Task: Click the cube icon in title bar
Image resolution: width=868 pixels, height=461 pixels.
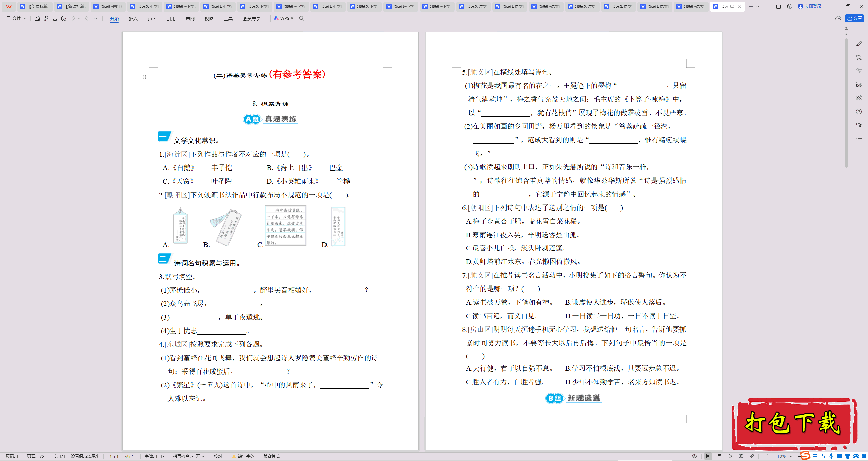Action: tap(790, 6)
